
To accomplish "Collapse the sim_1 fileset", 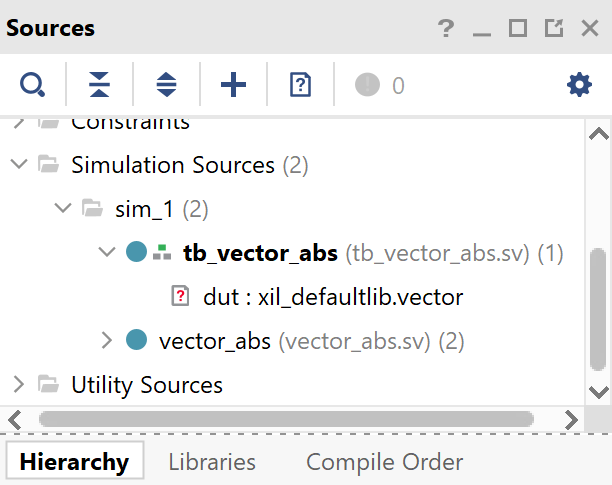I will pos(63,208).
